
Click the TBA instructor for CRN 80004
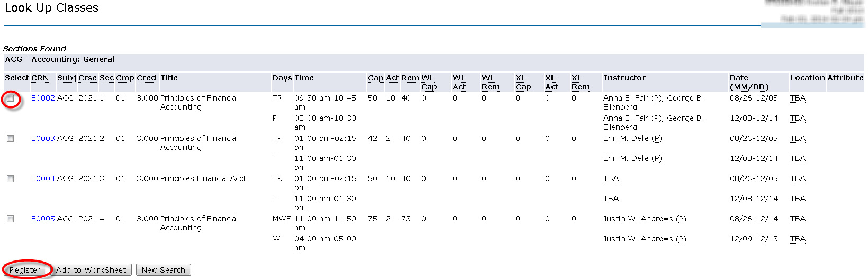click(x=611, y=178)
